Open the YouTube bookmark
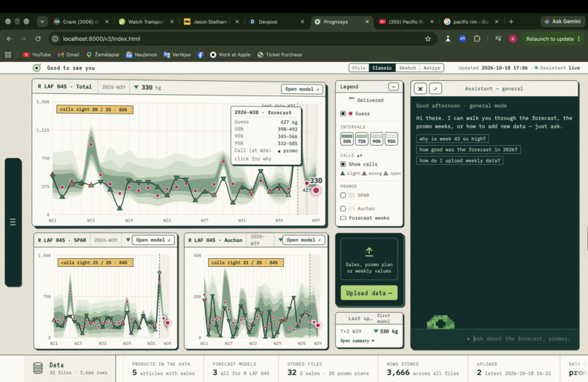588x382 pixels. (36, 55)
